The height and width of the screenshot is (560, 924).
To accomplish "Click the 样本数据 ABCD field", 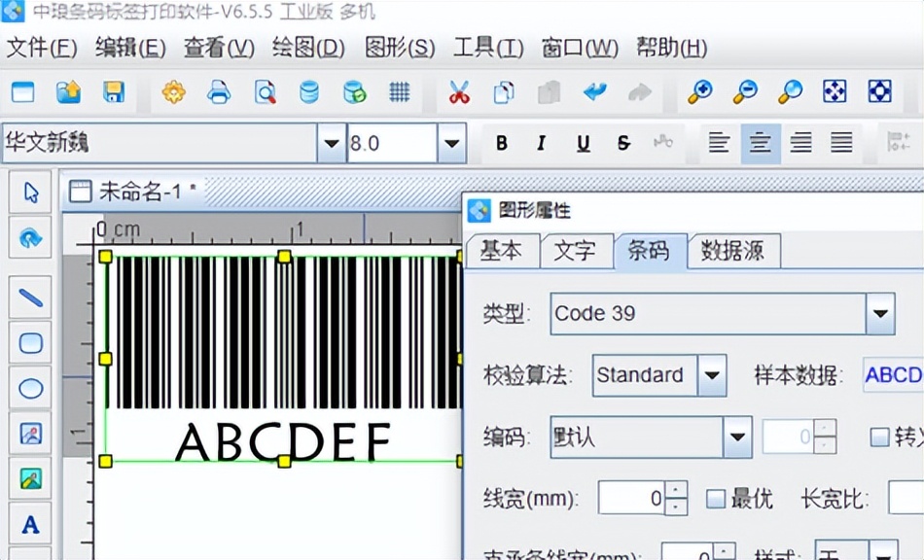I will 893,374.
